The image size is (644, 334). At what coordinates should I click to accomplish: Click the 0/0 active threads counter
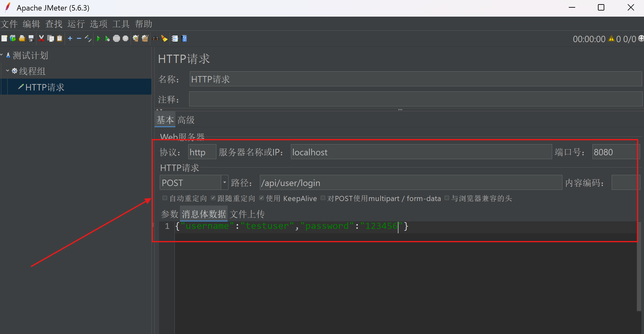coord(630,39)
